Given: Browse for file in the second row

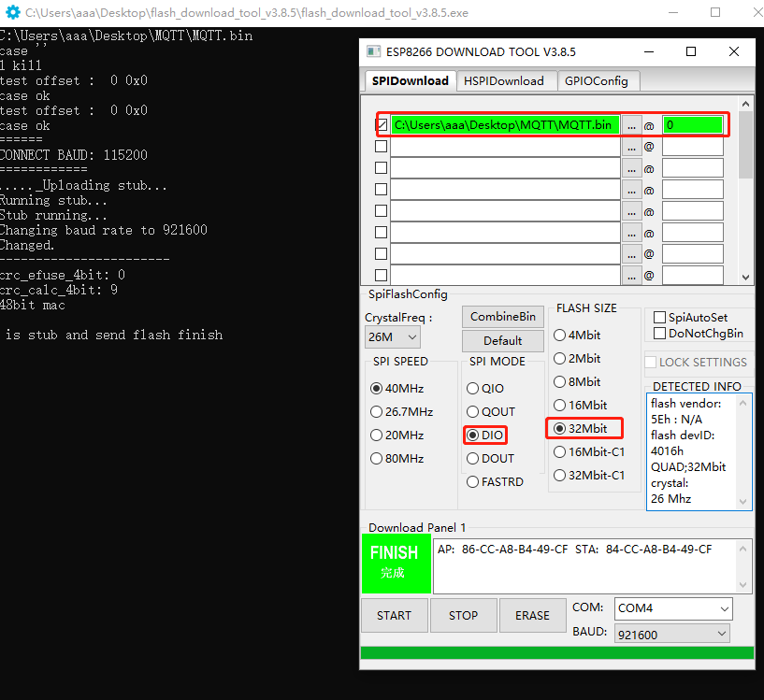Looking at the screenshot, I should coord(631,147).
